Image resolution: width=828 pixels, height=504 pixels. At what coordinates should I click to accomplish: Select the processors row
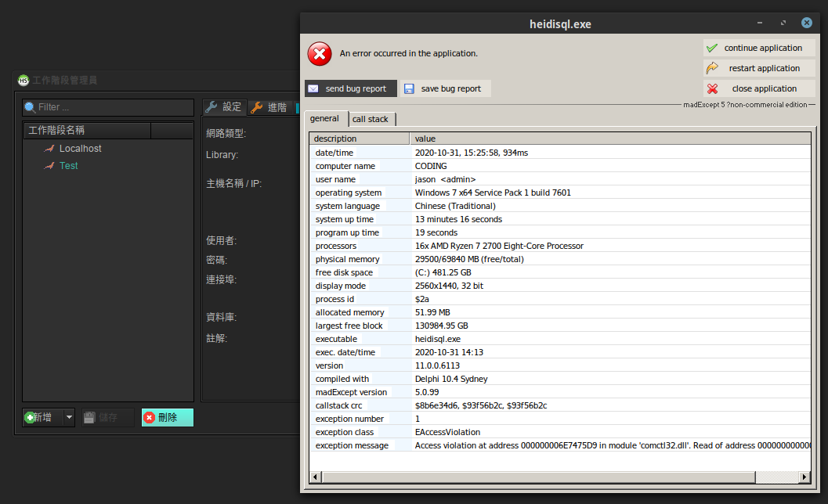(560, 246)
